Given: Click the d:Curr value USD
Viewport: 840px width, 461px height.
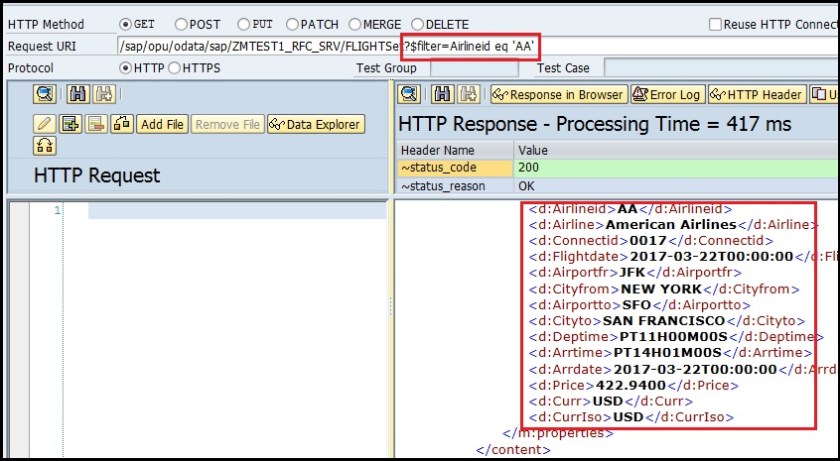Looking at the screenshot, I should [608, 402].
